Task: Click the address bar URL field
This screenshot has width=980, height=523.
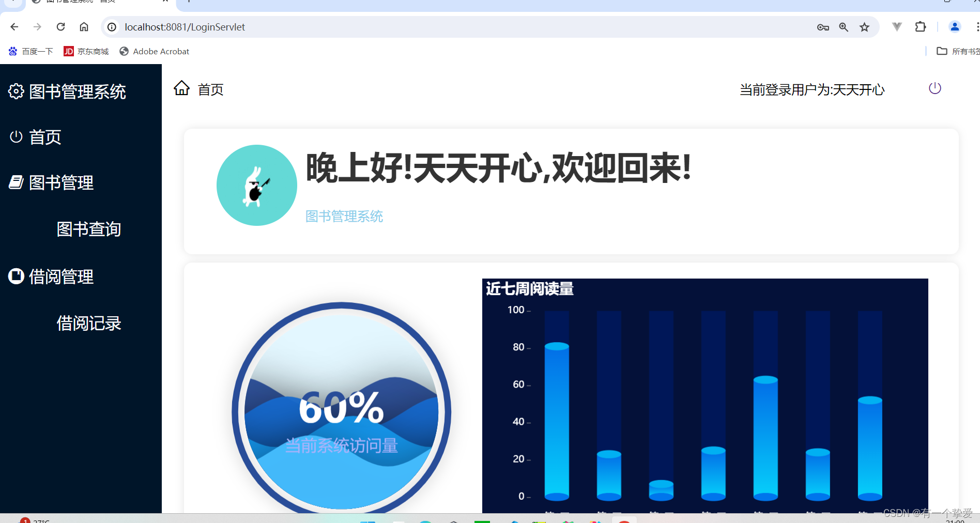Action: click(x=185, y=27)
